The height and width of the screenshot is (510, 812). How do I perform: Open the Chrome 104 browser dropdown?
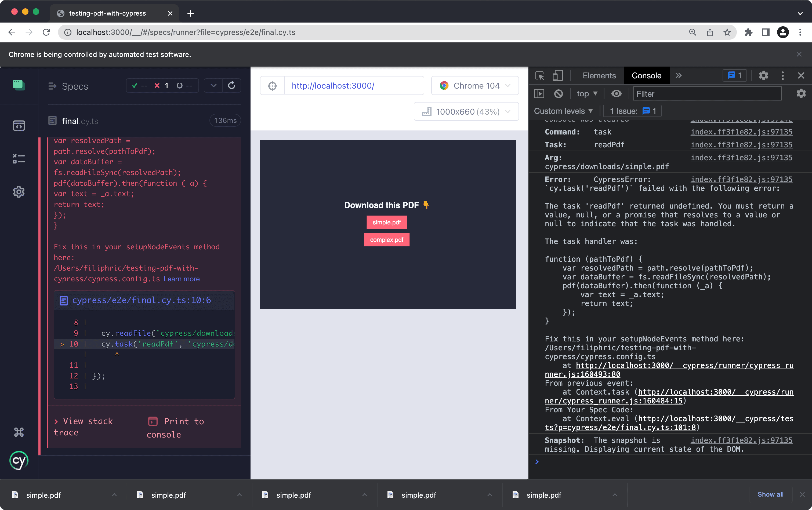tap(475, 86)
